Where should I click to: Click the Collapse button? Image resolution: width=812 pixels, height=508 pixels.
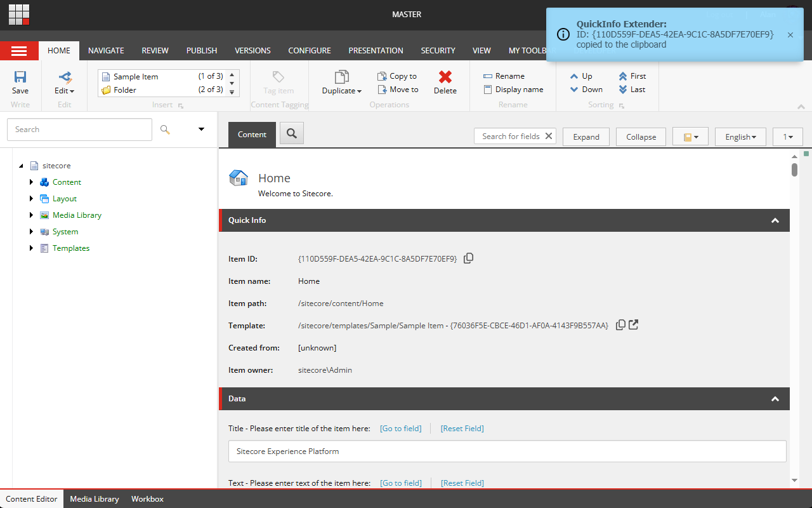click(641, 137)
